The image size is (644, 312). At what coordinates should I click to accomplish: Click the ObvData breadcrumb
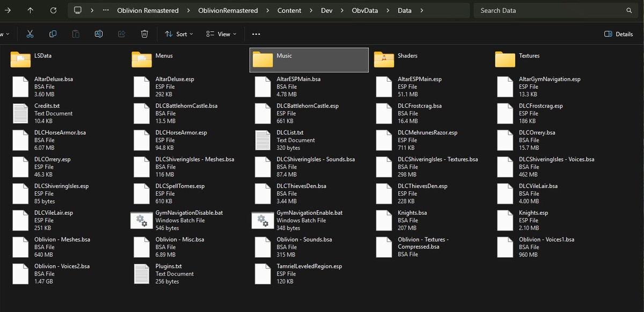point(365,10)
